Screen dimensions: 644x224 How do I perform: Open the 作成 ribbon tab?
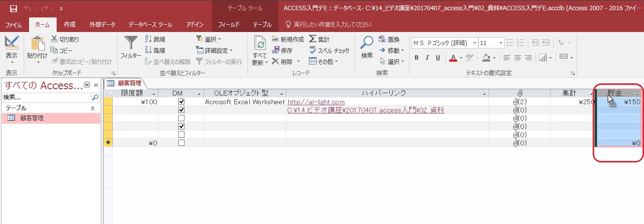click(x=70, y=24)
